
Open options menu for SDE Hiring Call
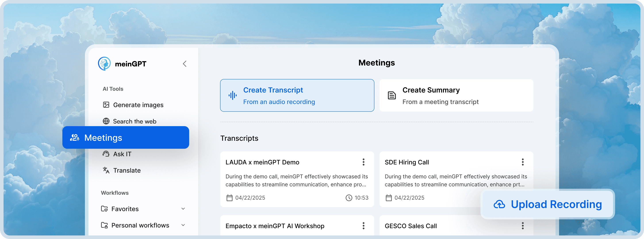pos(523,162)
